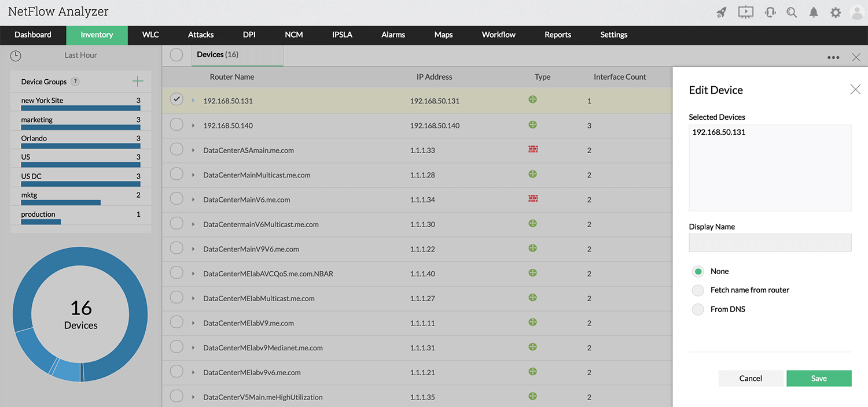
Task: Click the Selected Devices list box
Action: tap(770, 168)
